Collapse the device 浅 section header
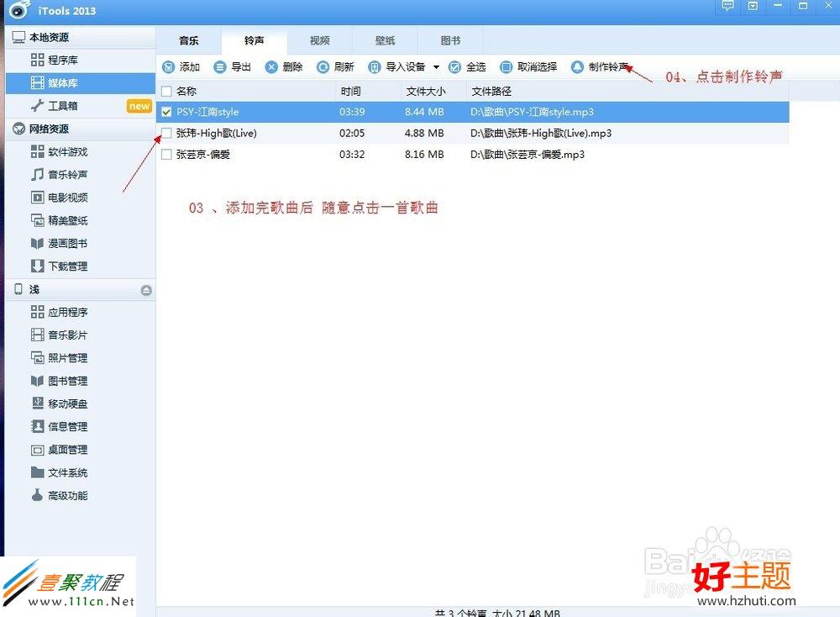Viewport: 840px width, 617px height. coord(81,290)
